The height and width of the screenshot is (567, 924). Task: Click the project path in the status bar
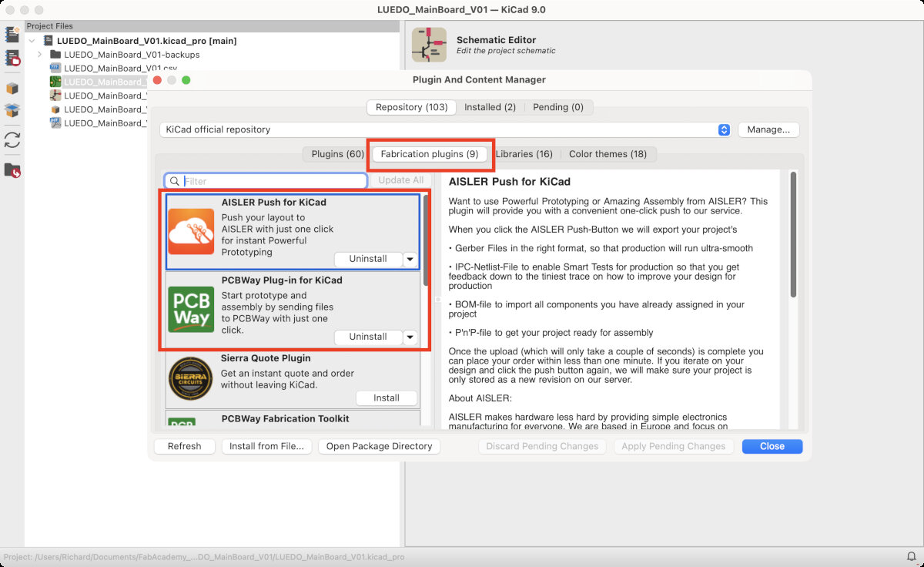pos(204,556)
